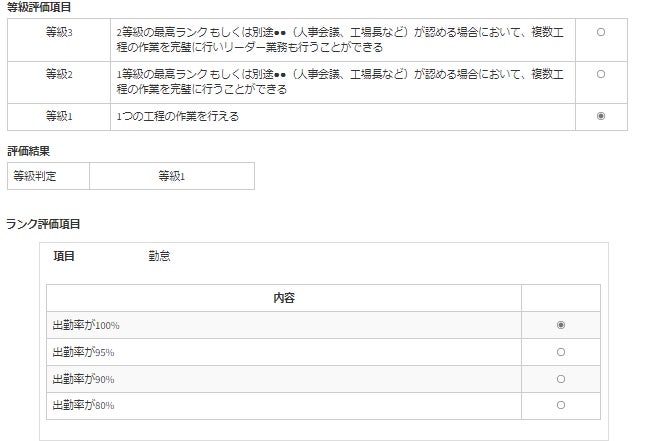Choose the 出勤率が95% radio option
The height and width of the screenshot is (441, 654).
point(560,352)
